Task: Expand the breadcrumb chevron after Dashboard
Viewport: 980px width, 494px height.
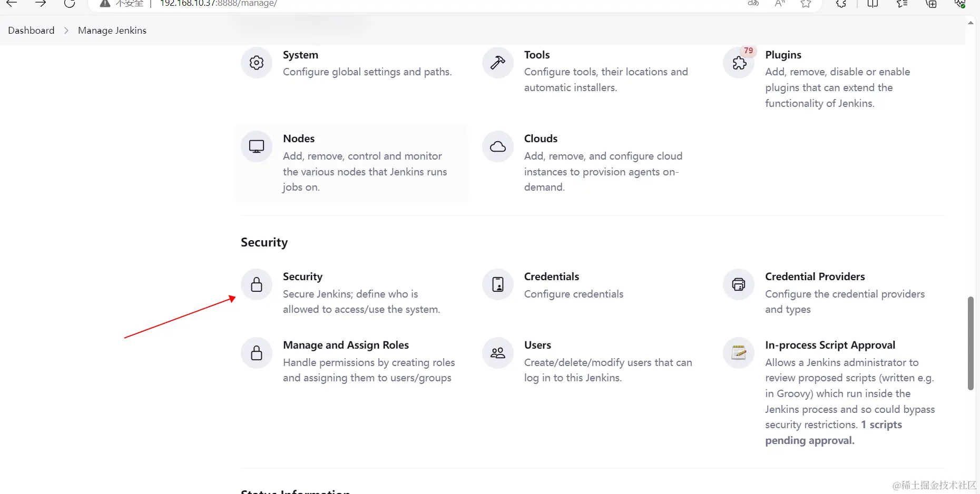Action: [x=66, y=31]
